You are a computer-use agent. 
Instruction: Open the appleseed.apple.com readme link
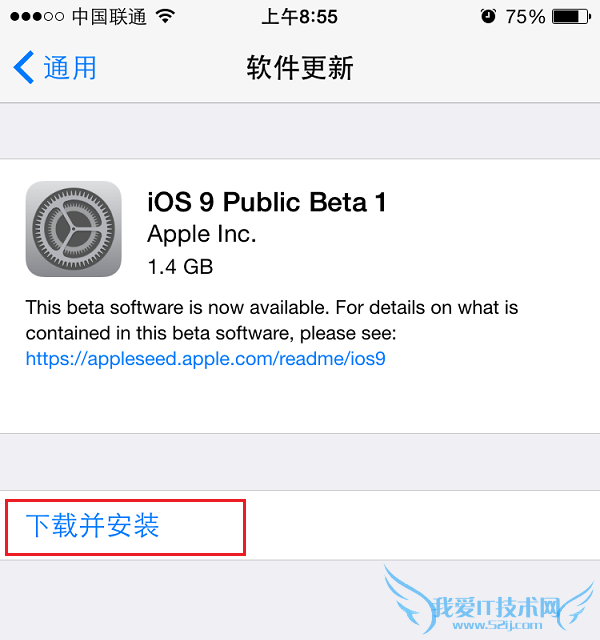coord(205,358)
